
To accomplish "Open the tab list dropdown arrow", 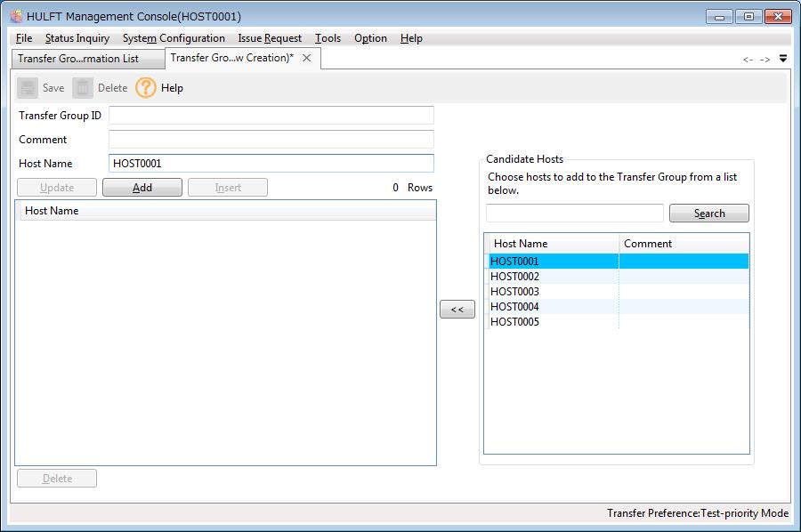I will pos(783,59).
